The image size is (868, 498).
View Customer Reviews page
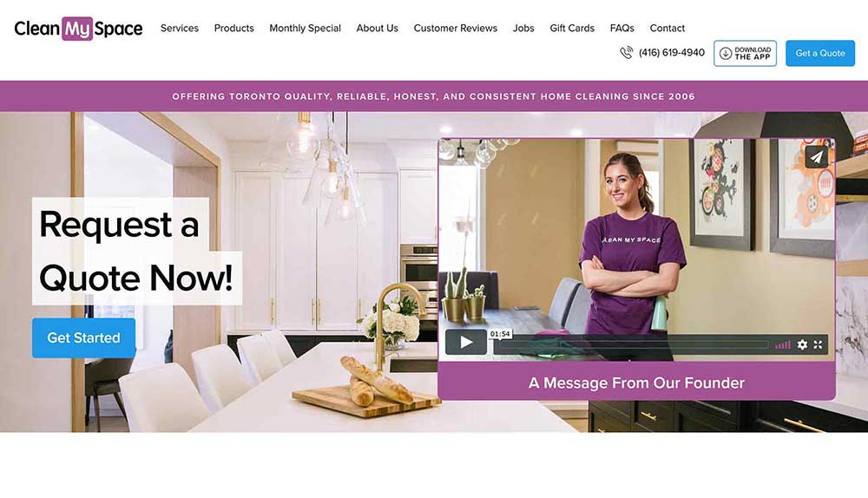456,29
